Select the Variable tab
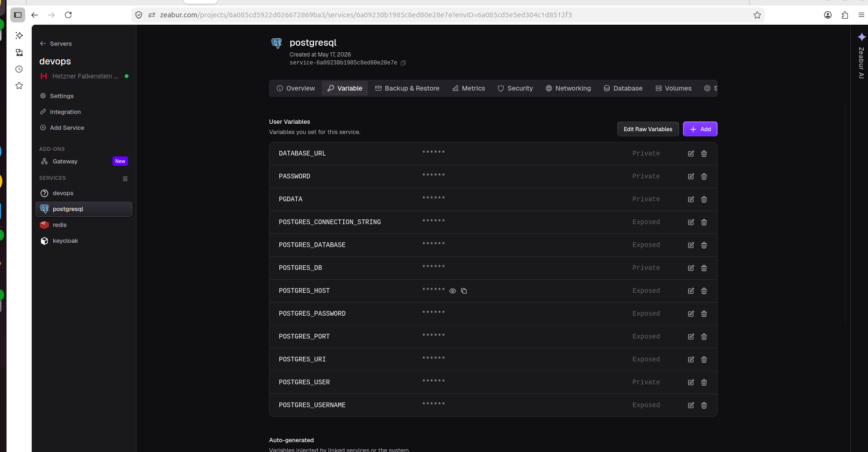Viewport: 868px width, 452px height. (345, 88)
